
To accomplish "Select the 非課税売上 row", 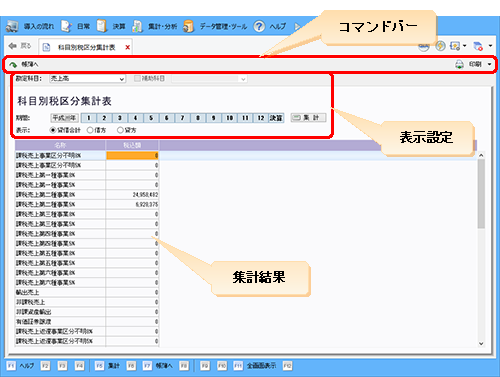I will click(87, 302).
